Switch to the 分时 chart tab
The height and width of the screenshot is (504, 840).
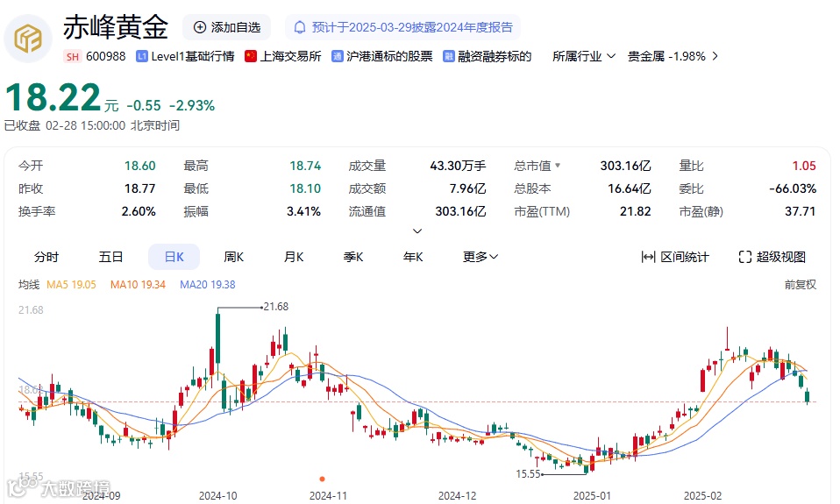tap(46, 257)
